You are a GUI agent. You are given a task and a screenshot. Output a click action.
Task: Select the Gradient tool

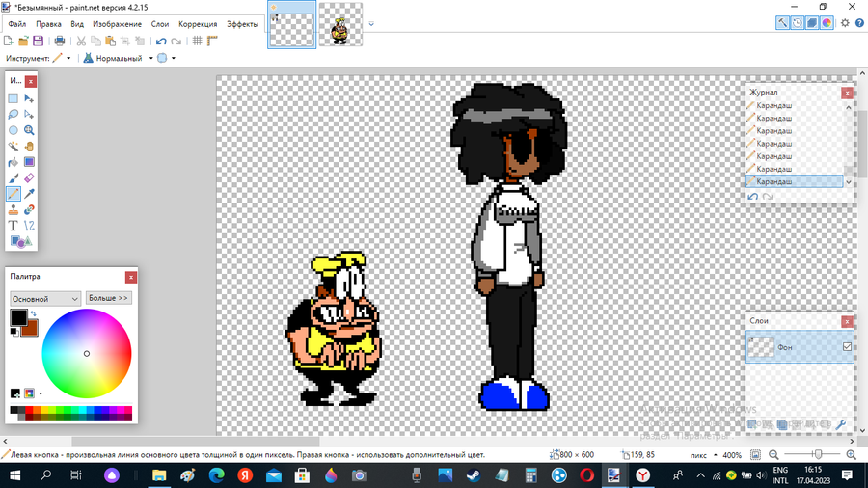(x=29, y=162)
